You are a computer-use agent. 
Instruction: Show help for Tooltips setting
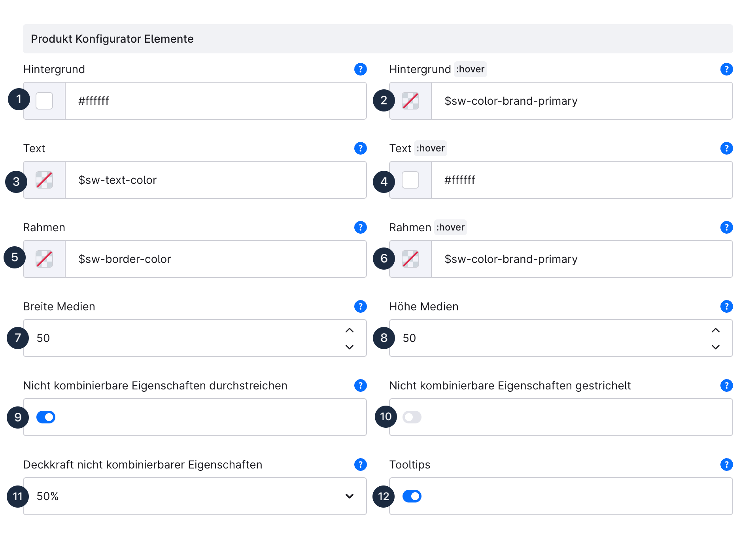click(726, 465)
